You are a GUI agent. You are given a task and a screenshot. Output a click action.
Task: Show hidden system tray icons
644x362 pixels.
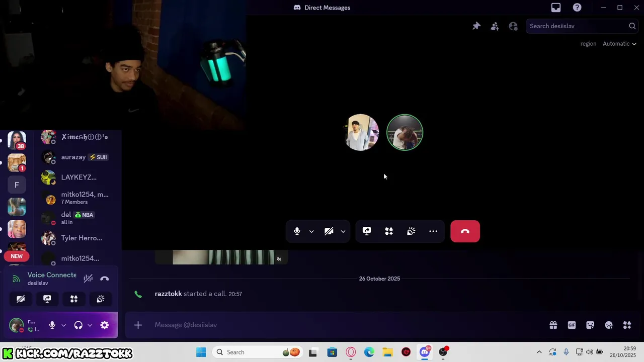pyautogui.click(x=539, y=352)
